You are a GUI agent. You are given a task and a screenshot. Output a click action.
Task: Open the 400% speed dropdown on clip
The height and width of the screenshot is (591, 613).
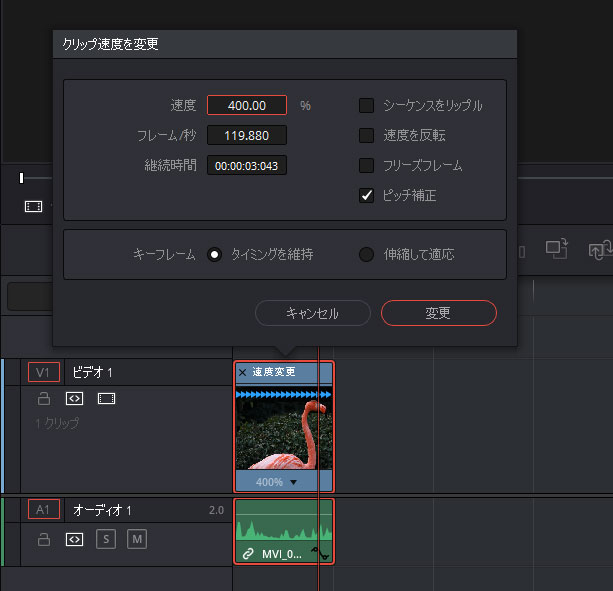pos(294,482)
